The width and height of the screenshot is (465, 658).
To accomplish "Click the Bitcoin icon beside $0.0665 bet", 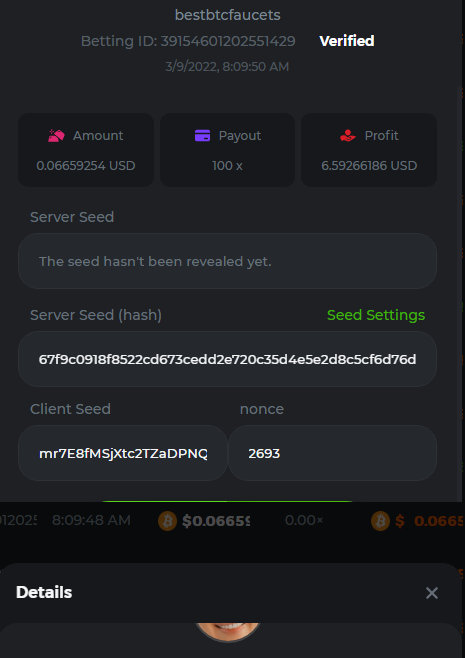I will click(167, 521).
